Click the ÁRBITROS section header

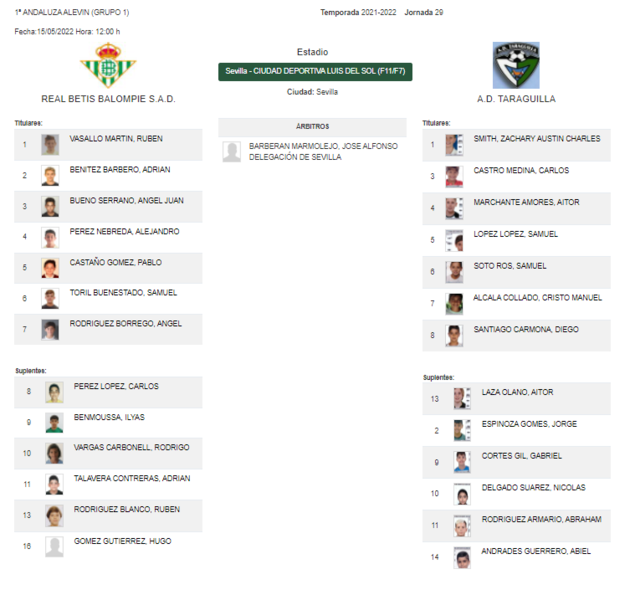[x=312, y=127]
